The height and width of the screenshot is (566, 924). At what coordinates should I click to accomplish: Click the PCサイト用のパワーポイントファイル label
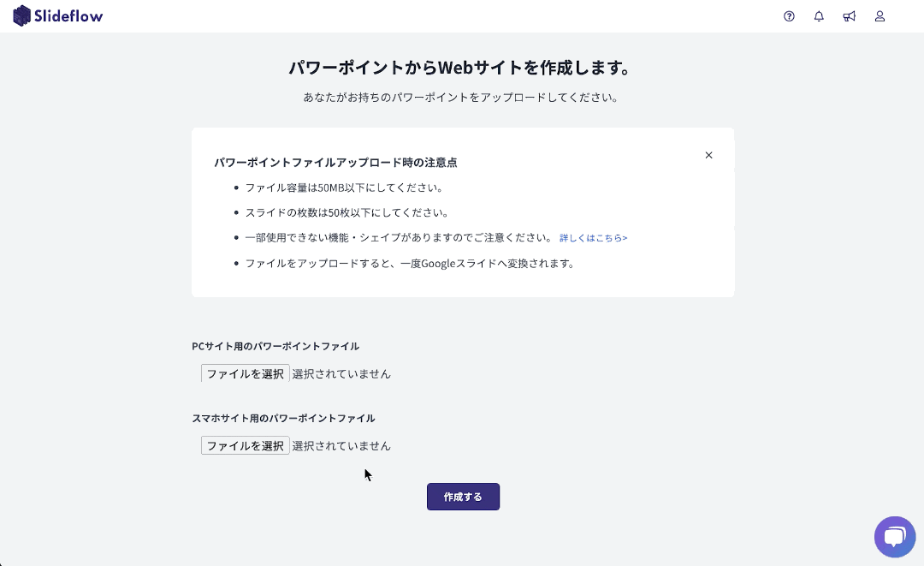(x=275, y=346)
